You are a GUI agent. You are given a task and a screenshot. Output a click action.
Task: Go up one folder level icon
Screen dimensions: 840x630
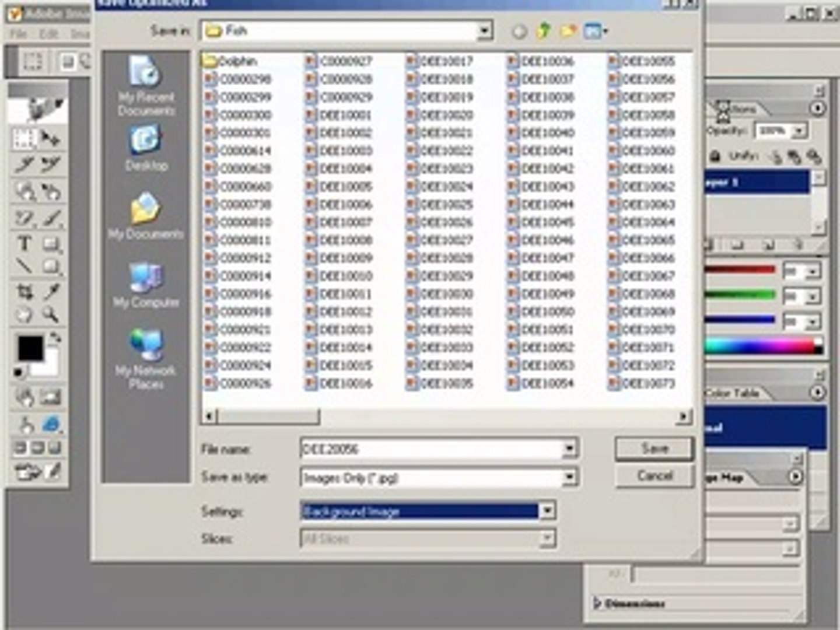click(544, 30)
